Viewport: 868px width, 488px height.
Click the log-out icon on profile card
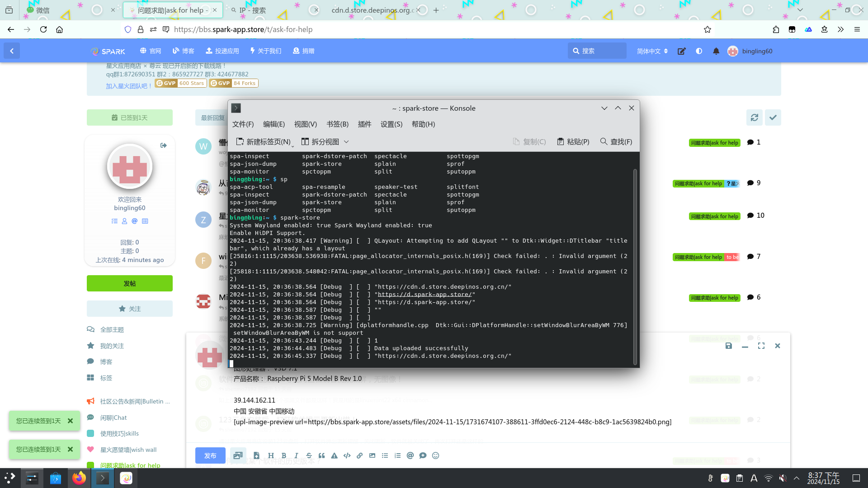(164, 145)
